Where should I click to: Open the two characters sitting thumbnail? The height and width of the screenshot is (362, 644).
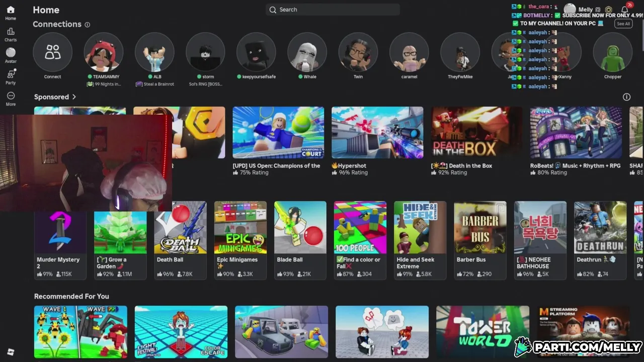click(382, 332)
